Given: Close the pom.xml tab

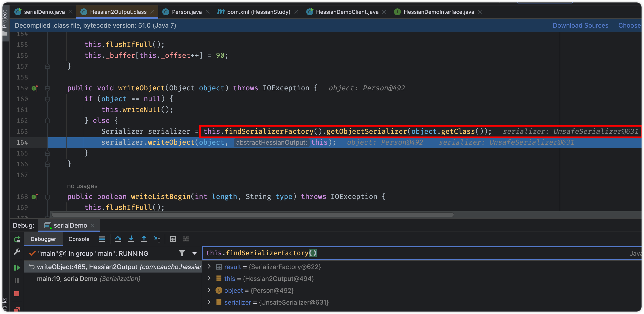Looking at the screenshot, I should pos(296,12).
